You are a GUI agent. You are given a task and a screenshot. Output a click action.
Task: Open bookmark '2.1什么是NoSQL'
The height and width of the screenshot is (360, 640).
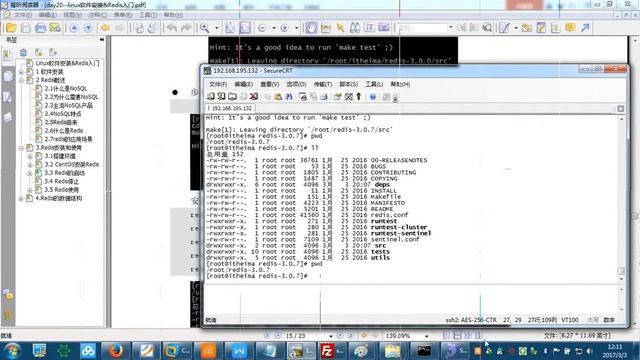[66, 89]
